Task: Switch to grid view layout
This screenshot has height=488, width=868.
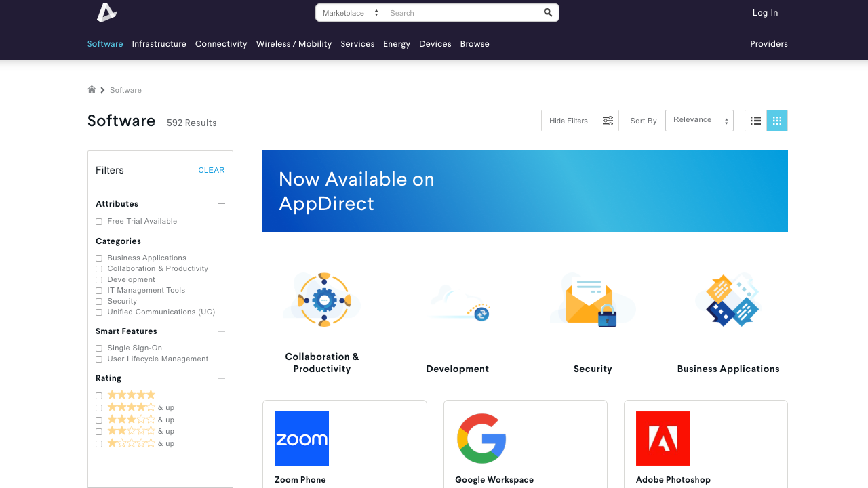Action: [x=777, y=121]
